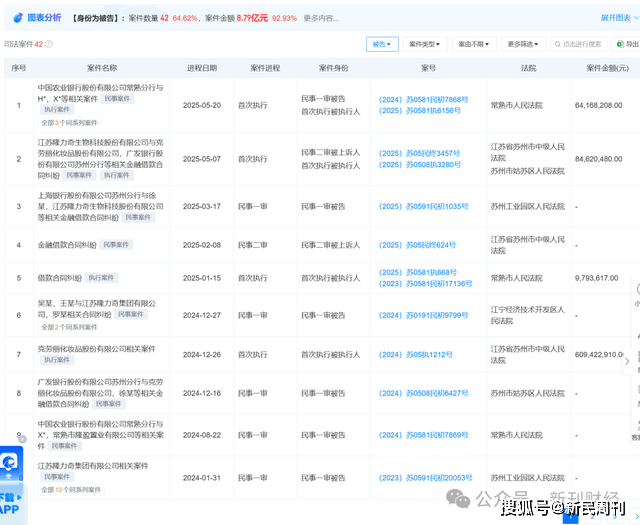
Task: Open case number (2024)苏0508民初6427号
Action: (423, 393)
